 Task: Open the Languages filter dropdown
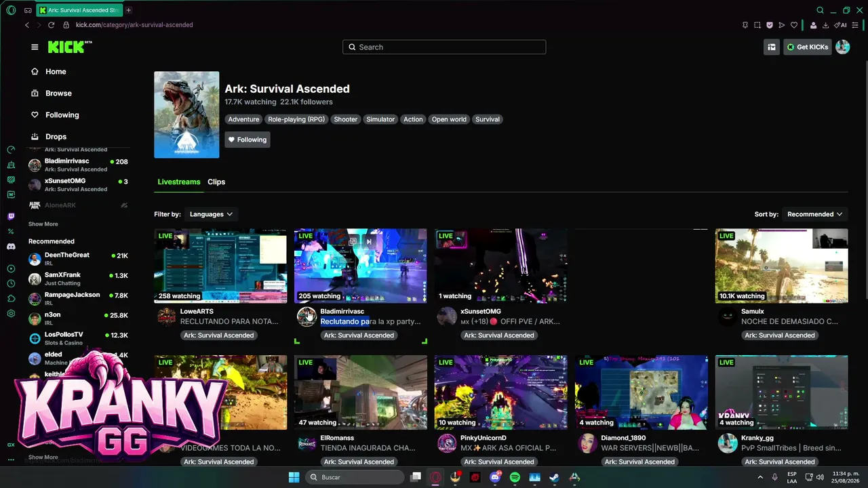(211, 214)
